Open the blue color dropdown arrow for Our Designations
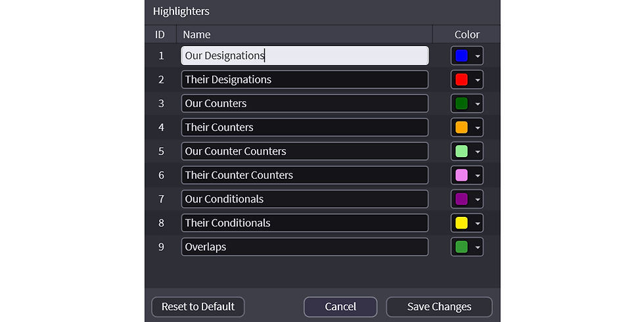Viewport: 644px width, 322px height. click(477, 56)
